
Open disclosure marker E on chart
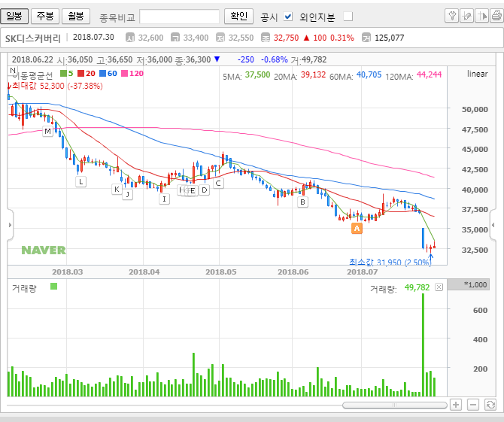point(193,191)
